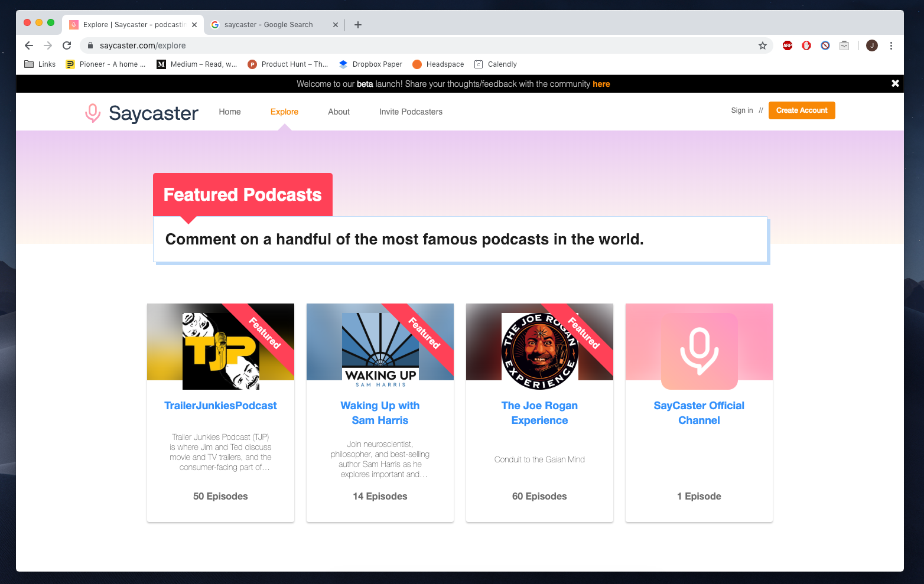The width and height of the screenshot is (924, 584).
Task: Open the Headspace bookmark
Action: pyautogui.click(x=438, y=64)
